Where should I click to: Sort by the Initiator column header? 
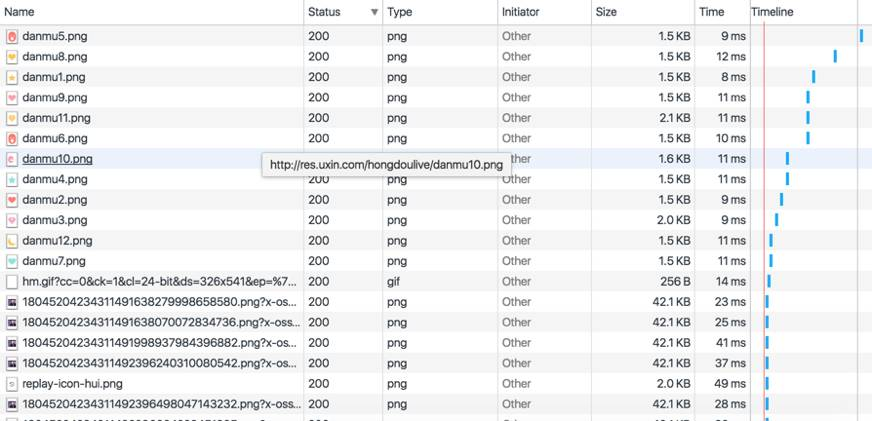pyautogui.click(x=521, y=12)
